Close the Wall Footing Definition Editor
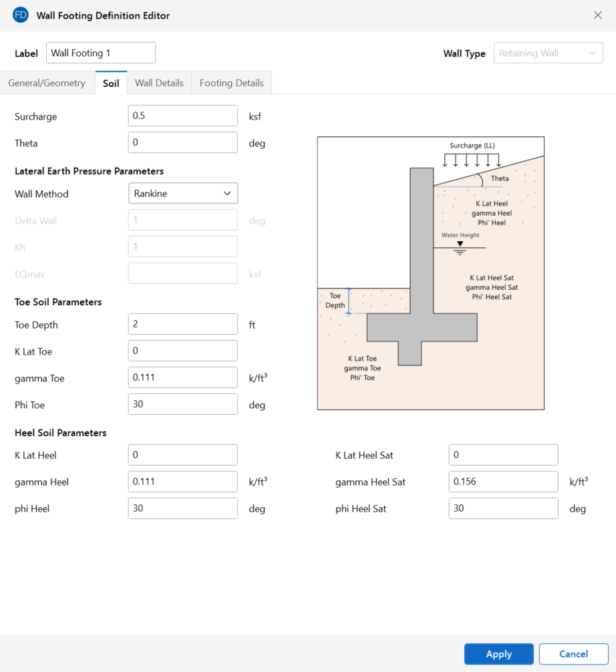This screenshot has height=672, width=616. [597, 15]
